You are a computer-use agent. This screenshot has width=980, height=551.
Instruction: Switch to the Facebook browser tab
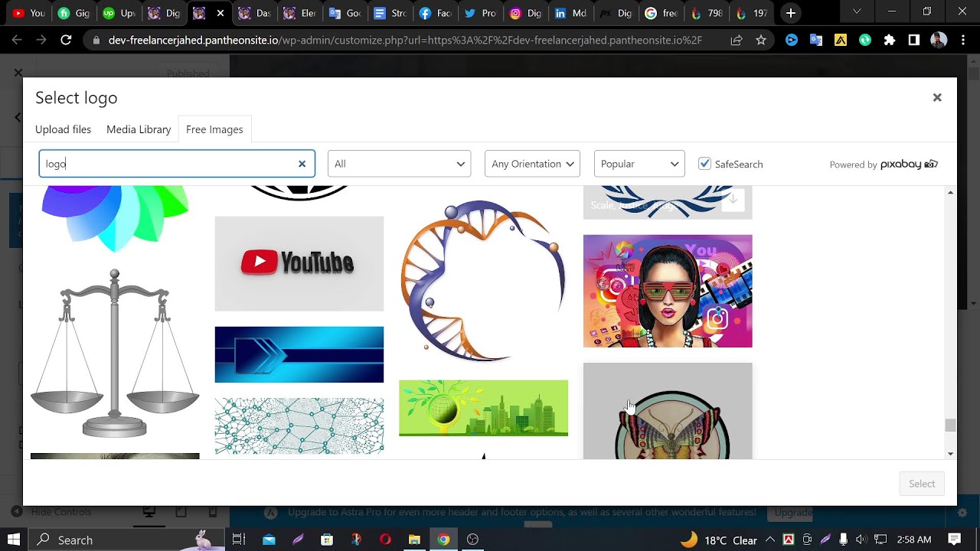(x=435, y=13)
